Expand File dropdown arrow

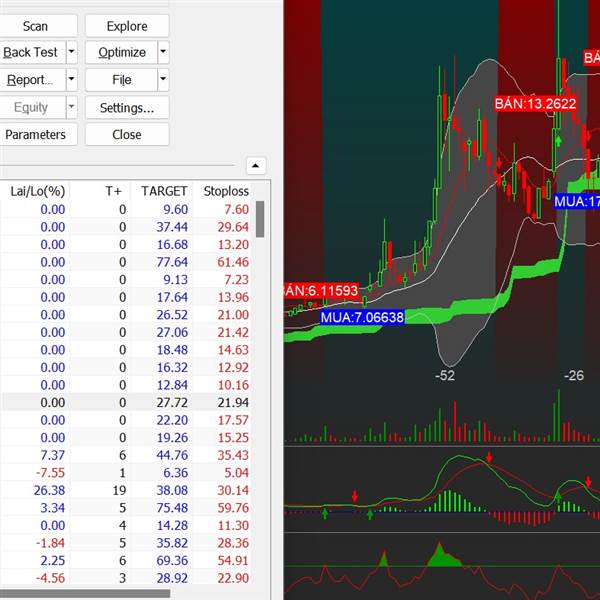tap(163, 80)
